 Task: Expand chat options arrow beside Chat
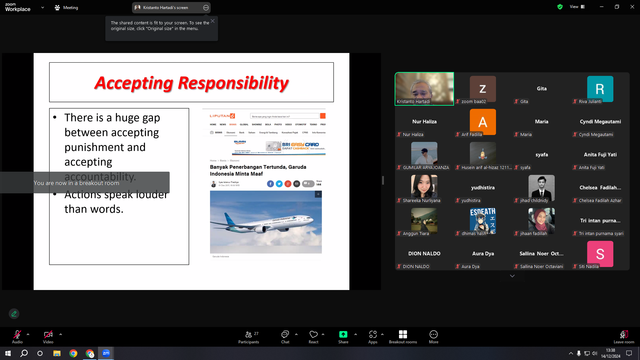pyautogui.click(x=296, y=334)
